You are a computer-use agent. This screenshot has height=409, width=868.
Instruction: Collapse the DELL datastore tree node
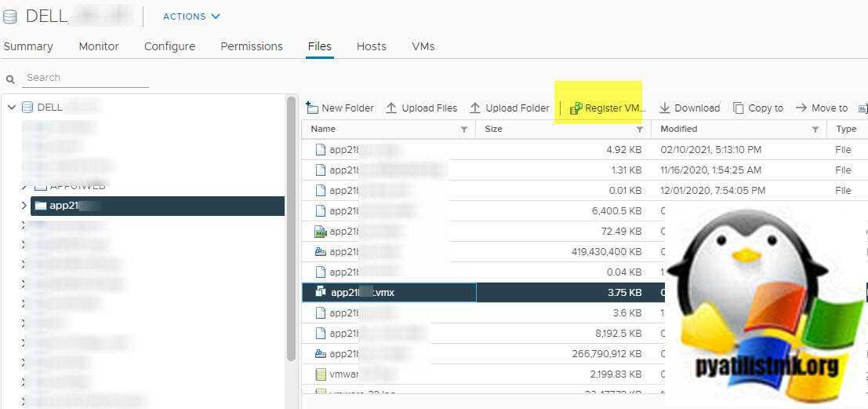(12, 108)
